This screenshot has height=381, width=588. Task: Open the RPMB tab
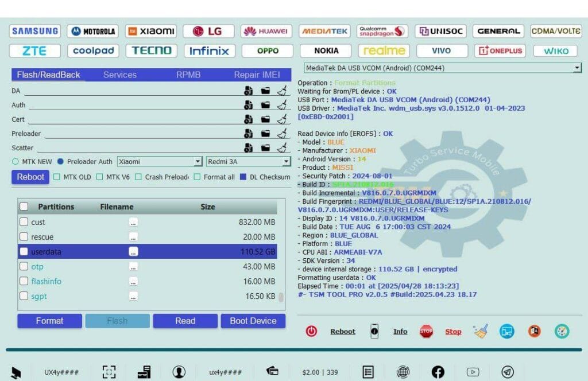188,75
